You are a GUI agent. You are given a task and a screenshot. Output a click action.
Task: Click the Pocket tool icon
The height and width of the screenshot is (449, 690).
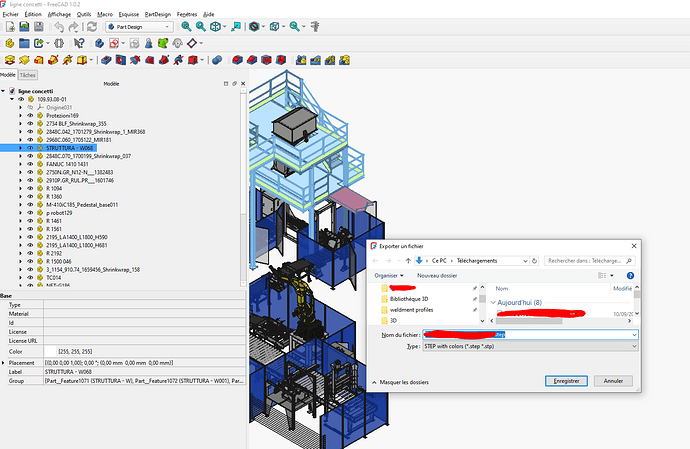click(106, 60)
